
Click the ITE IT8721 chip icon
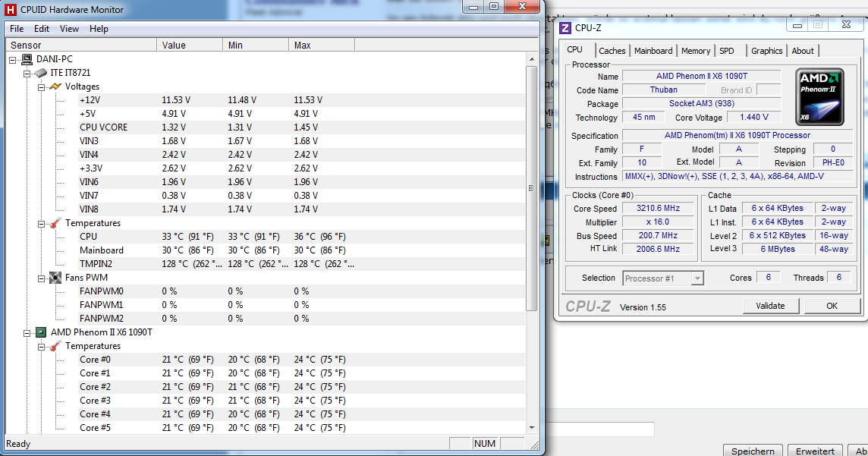[x=41, y=73]
